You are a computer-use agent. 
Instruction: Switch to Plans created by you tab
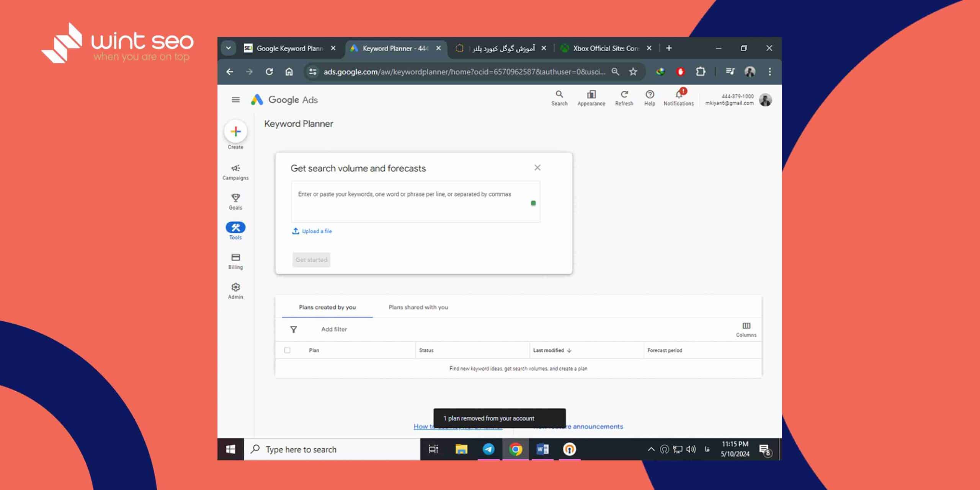point(327,307)
